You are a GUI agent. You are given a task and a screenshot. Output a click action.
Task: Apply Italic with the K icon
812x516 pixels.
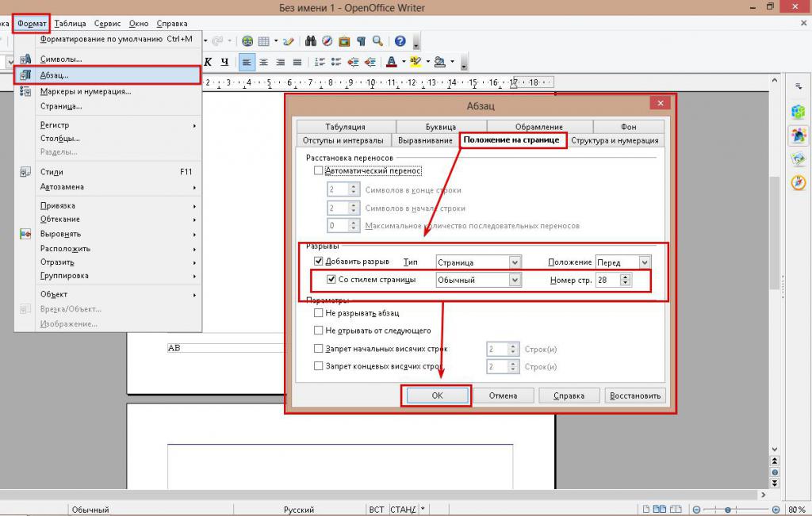click(208, 62)
